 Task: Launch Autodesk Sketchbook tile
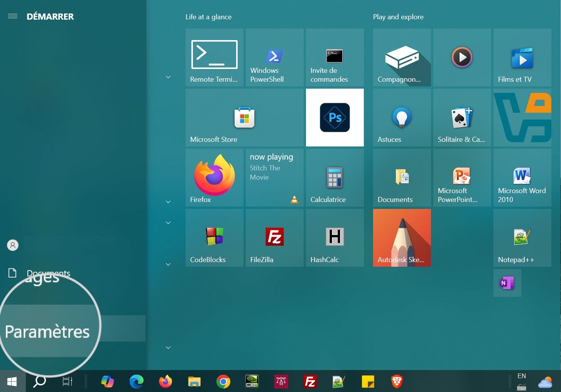point(402,238)
